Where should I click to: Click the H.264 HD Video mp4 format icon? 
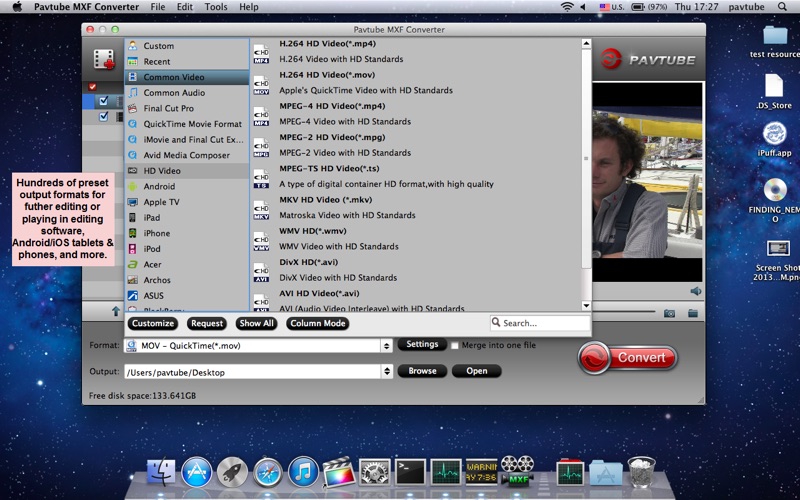coord(261,54)
